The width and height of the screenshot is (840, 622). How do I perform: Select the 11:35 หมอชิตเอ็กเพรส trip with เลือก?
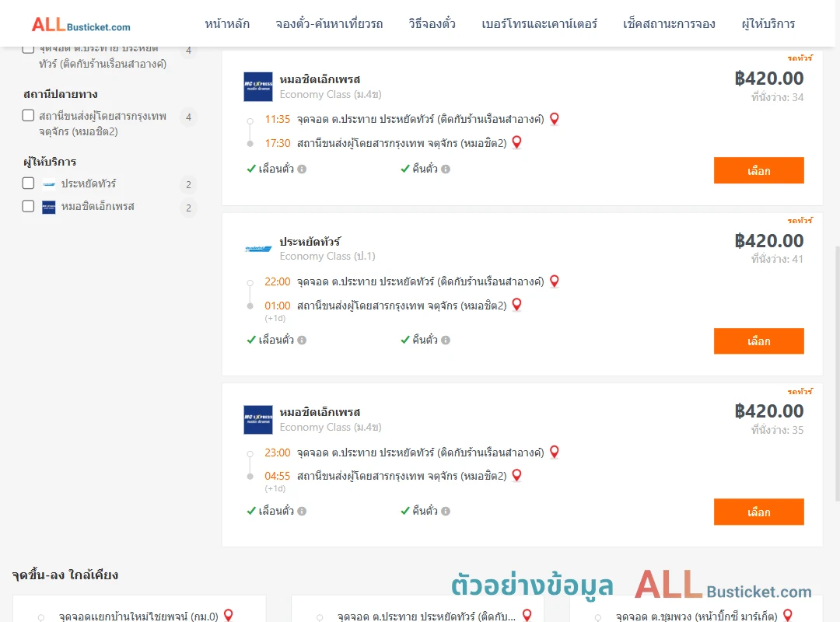click(758, 170)
